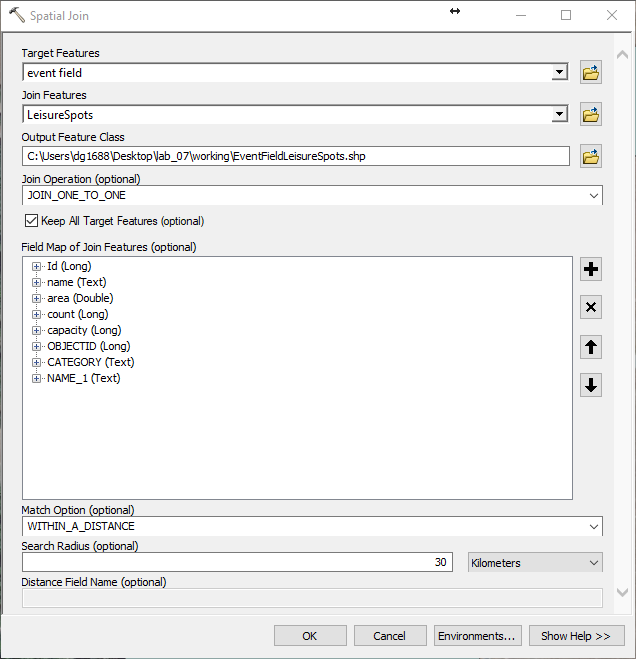
Task: Click the Spatial Join hammer icon
Action: point(16,15)
